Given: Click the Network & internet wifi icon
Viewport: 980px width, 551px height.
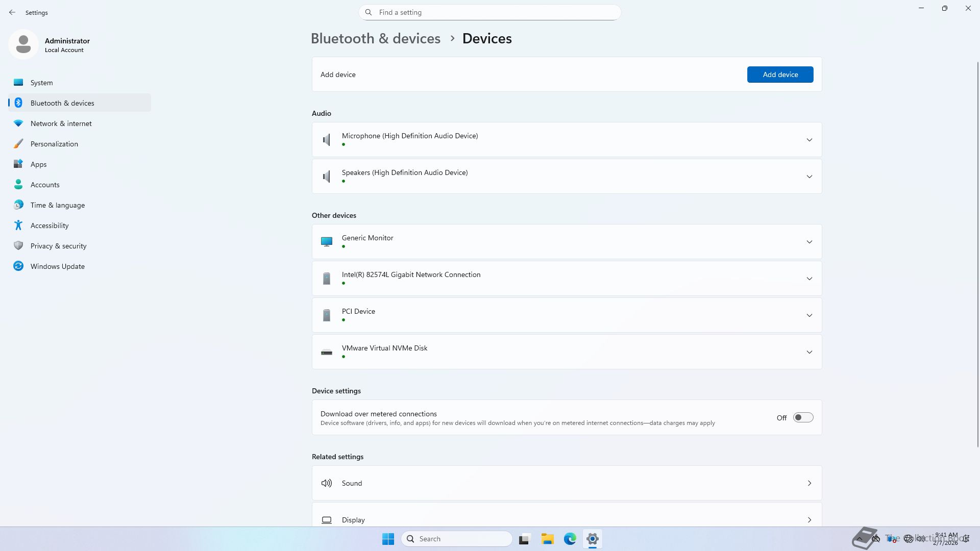Looking at the screenshot, I should pyautogui.click(x=18, y=123).
